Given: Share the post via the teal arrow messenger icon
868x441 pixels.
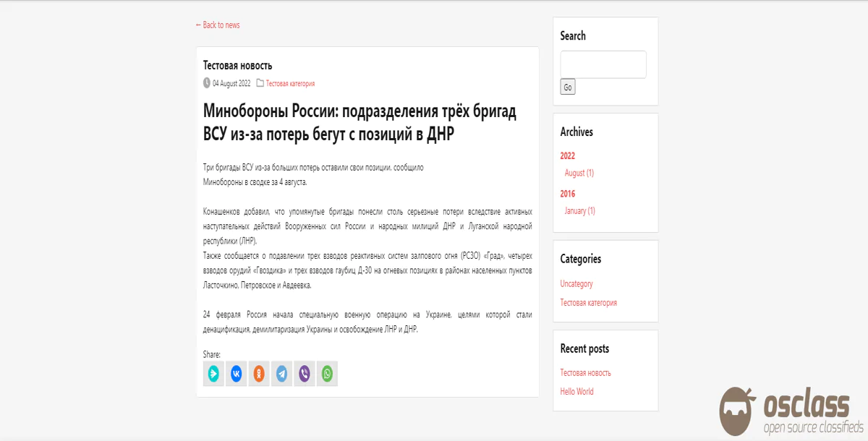Looking at the screenshot, I should (213, 374).
